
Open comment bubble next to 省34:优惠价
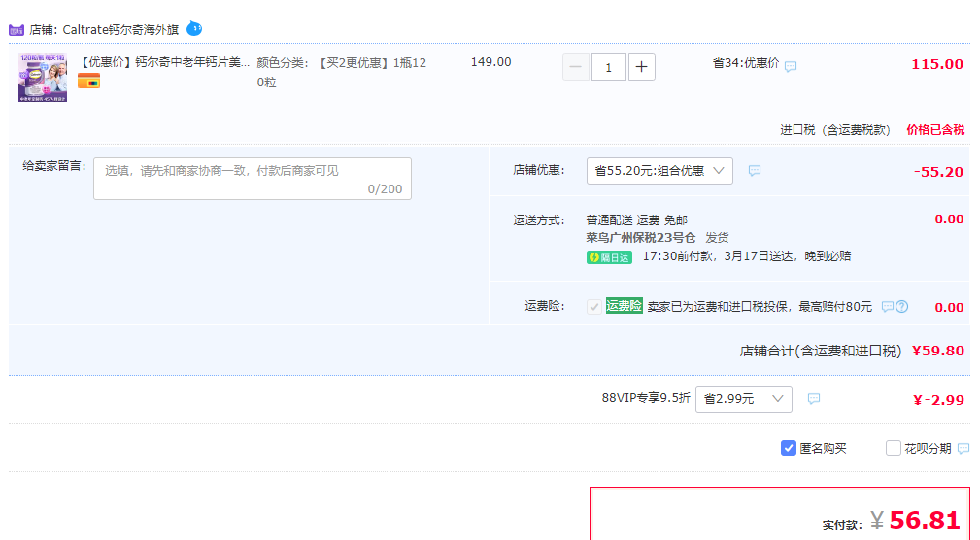(x=791, y=66)
